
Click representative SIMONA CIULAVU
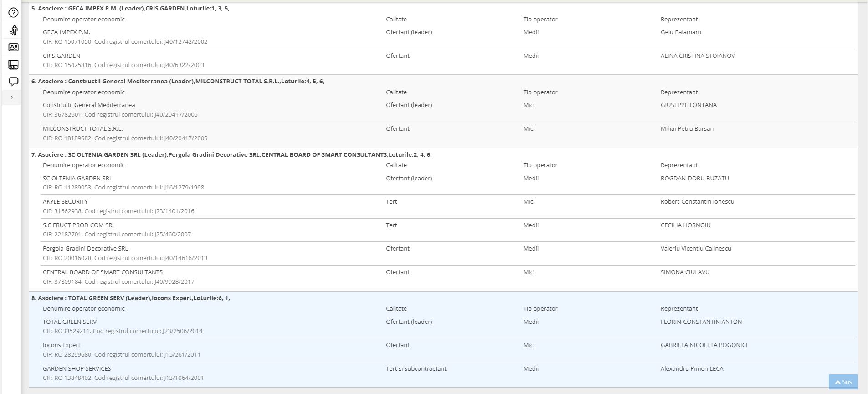685,272
